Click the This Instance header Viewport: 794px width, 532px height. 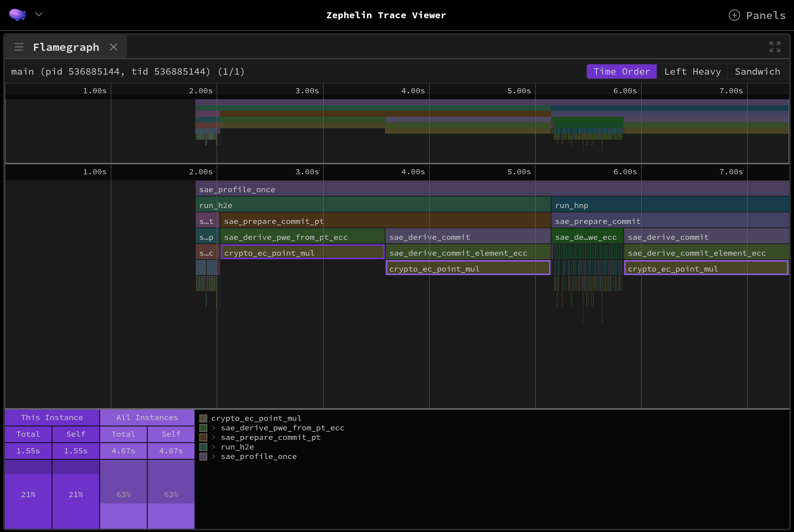[x=52, y=417]
